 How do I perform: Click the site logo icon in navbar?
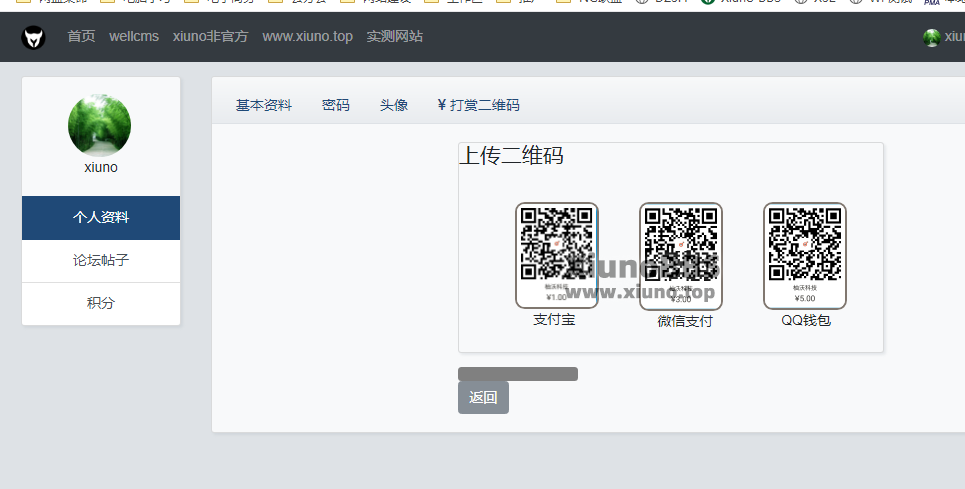[33, 38]
